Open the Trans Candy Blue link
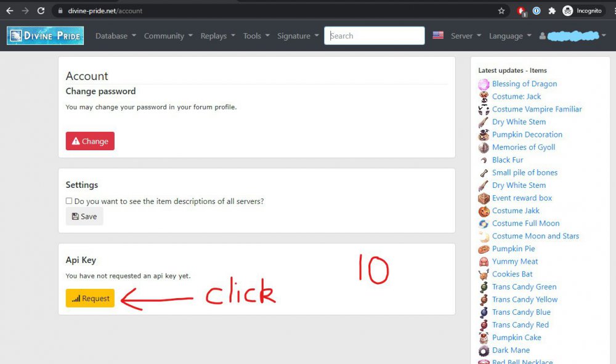The image size is (616, 364). [x=521, y=312]
